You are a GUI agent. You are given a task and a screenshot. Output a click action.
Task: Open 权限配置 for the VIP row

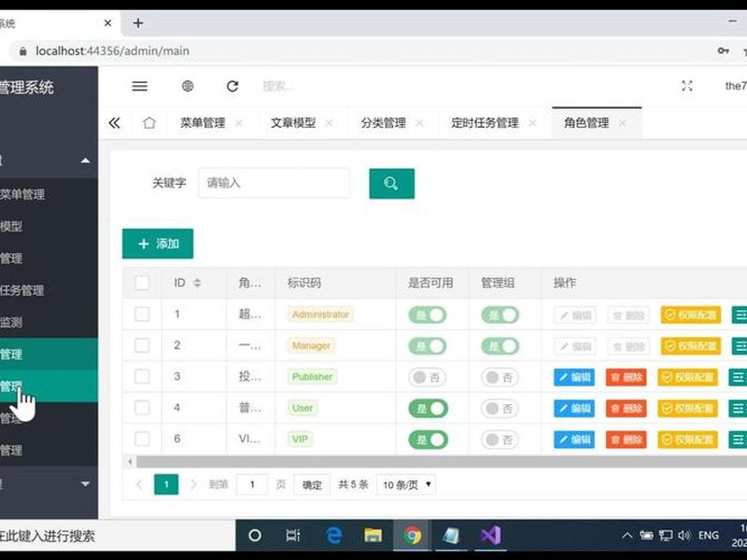(x=687, y=440)
